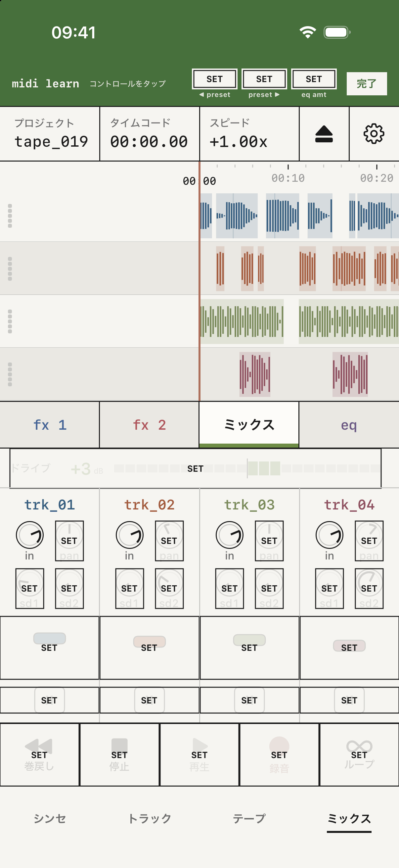Screen dimensions: 399x868
Task: Select the ミックス panel tab beside fx 2
Action: coord(249,424)
